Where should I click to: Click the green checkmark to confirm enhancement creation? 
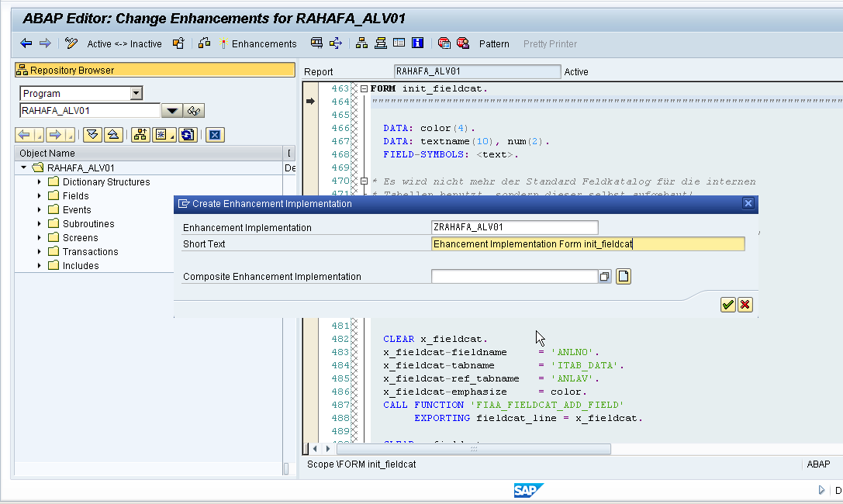pos(727,304)
